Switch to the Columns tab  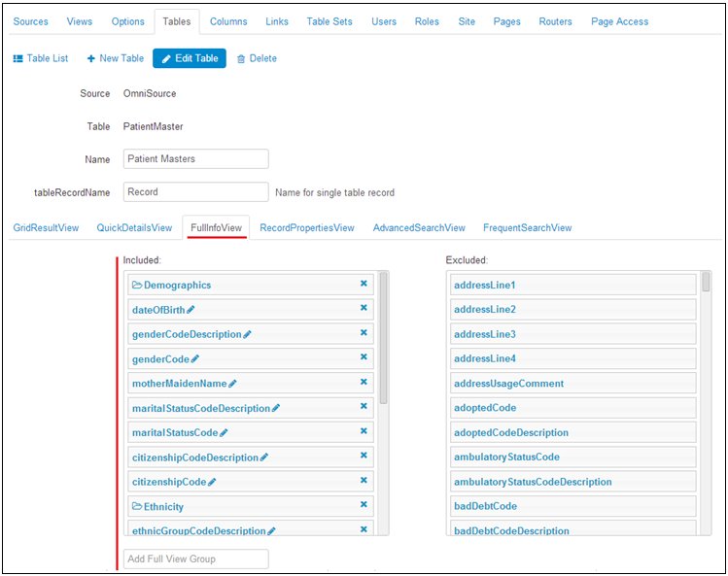pyautogui.click(x=228, y=21)
